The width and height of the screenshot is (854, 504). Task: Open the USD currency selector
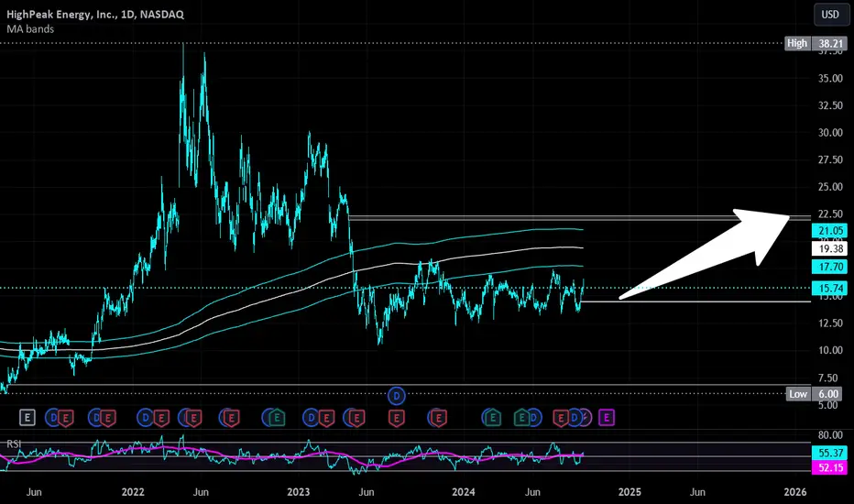830,14
